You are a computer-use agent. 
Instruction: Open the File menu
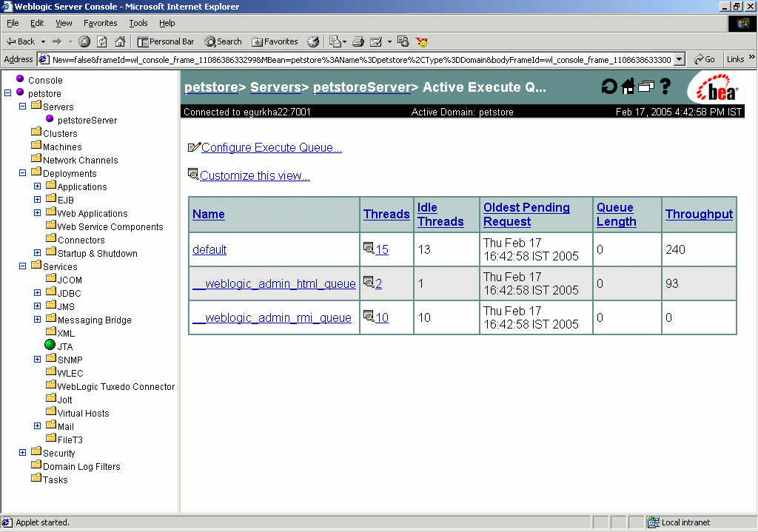coord(13,23)
